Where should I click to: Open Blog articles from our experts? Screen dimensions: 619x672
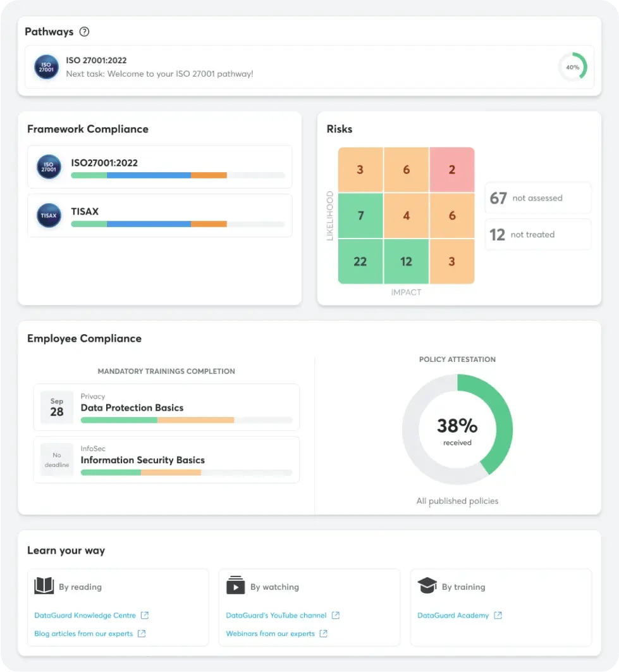(83, 633)
